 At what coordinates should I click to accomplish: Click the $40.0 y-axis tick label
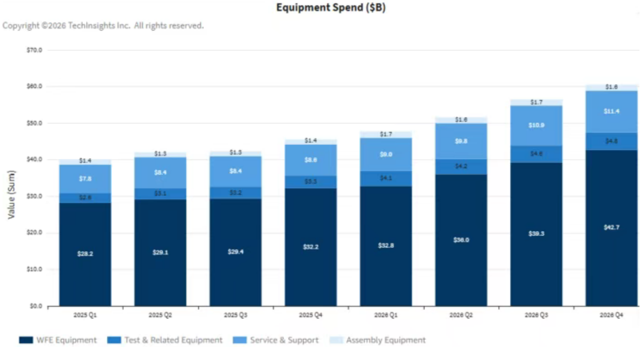coord(34,159)
